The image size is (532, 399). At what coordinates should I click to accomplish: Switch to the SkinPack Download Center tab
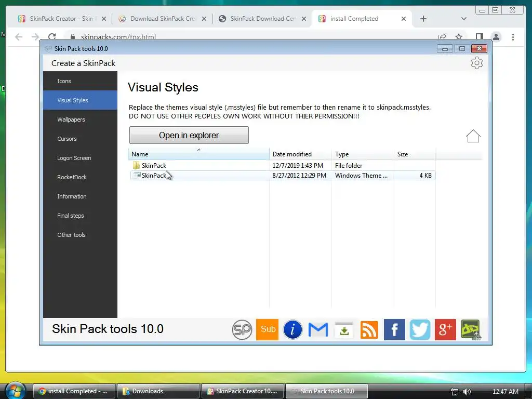[262, 19]
